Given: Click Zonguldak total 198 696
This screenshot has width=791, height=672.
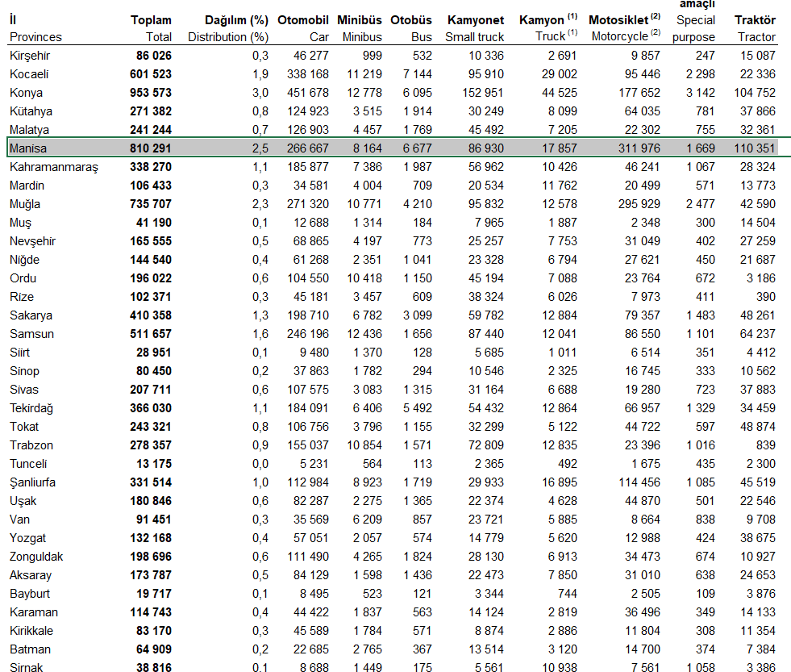Looking at the screenshot, I should (x=150, y=557).
